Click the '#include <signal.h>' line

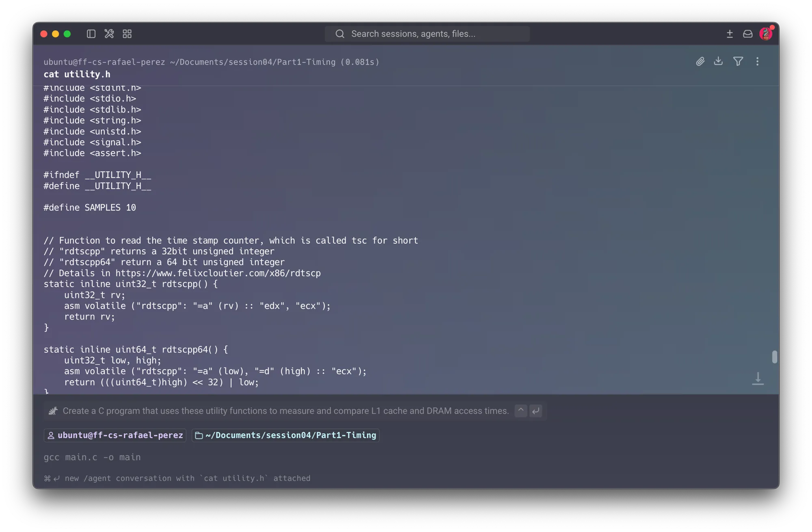pyautogui.click(x=93, y=142)
